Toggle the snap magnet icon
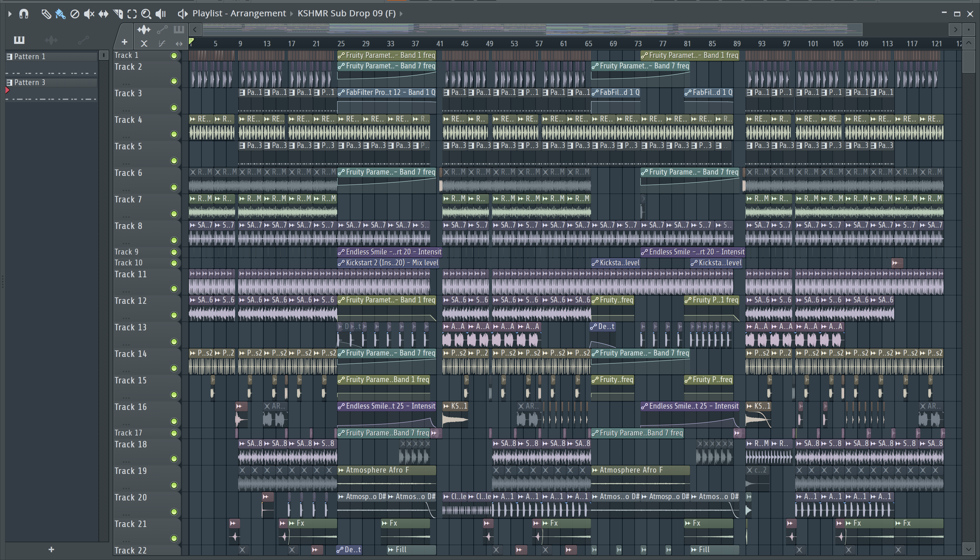980x560 pixels. pyautogui.click(x=24, y=14)
